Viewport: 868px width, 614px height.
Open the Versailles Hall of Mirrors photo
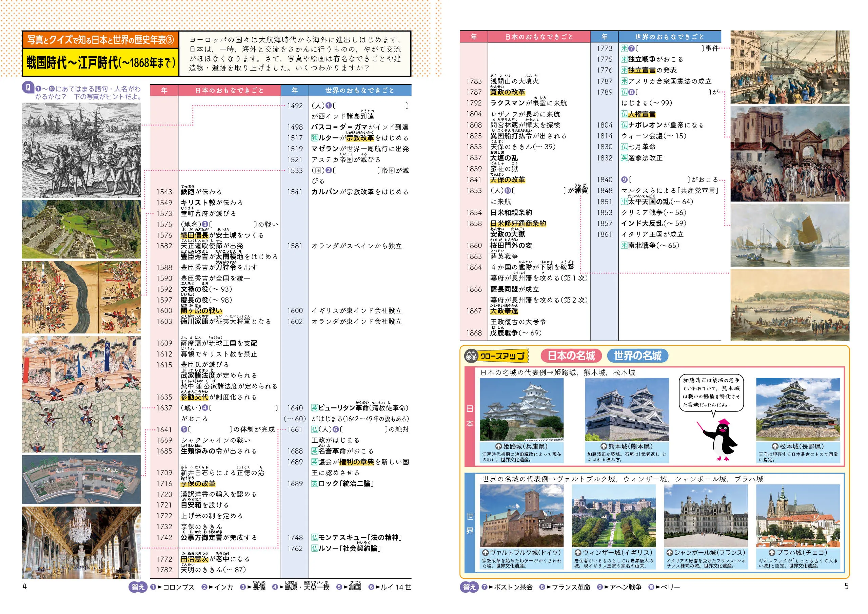[81, 542]
